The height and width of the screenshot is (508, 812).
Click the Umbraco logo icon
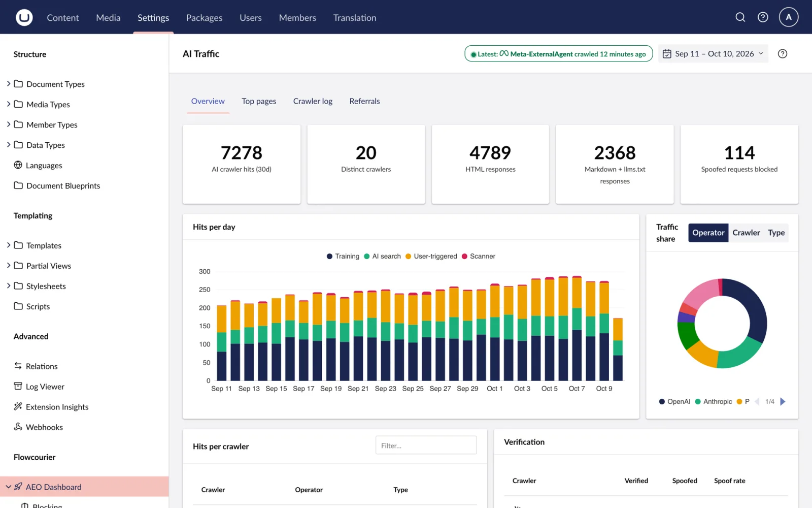24,17
